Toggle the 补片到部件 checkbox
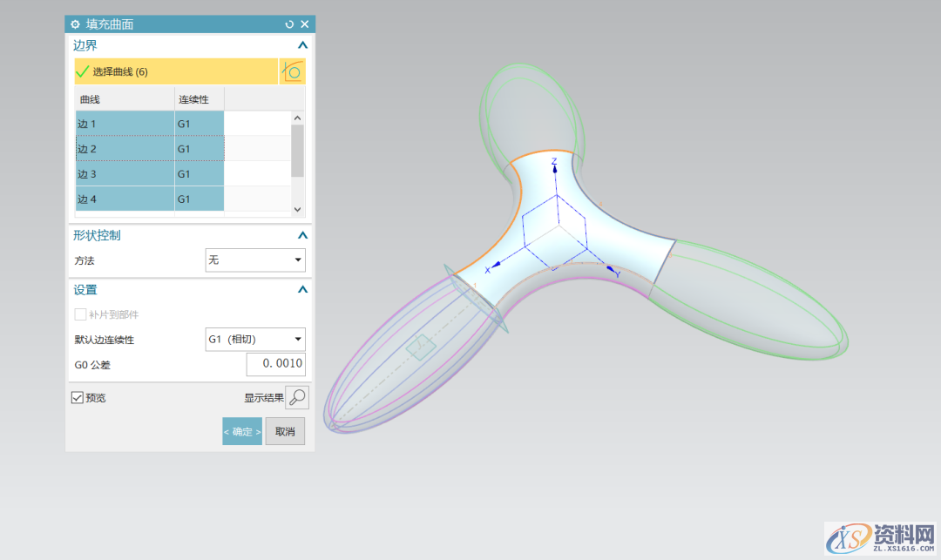The height and width of the screenshot is (560, 941). pos(80,314)
